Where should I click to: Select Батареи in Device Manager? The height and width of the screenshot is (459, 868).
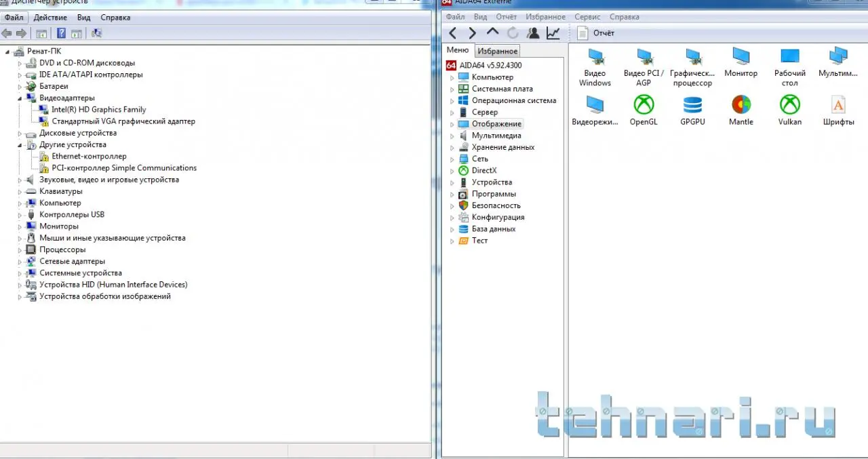[x=54, y=86]
